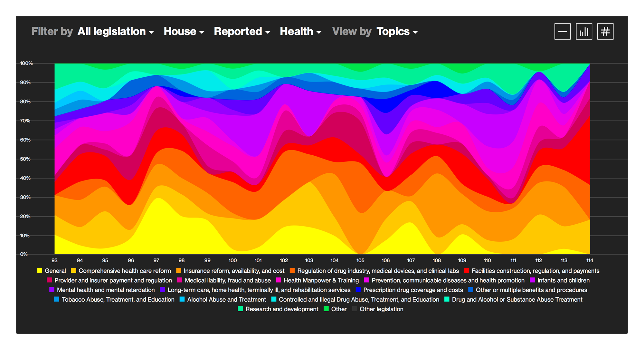
Task: Select the hash number view icon
Action: (605, 32)
